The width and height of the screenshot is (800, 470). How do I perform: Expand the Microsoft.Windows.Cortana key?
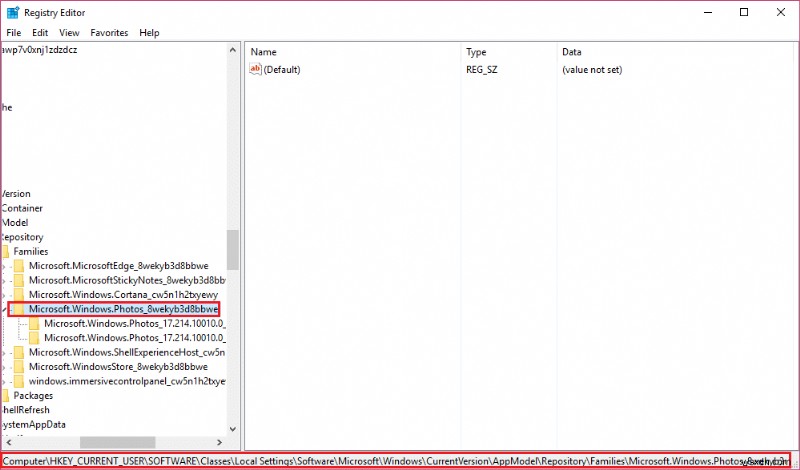point(4,294)
